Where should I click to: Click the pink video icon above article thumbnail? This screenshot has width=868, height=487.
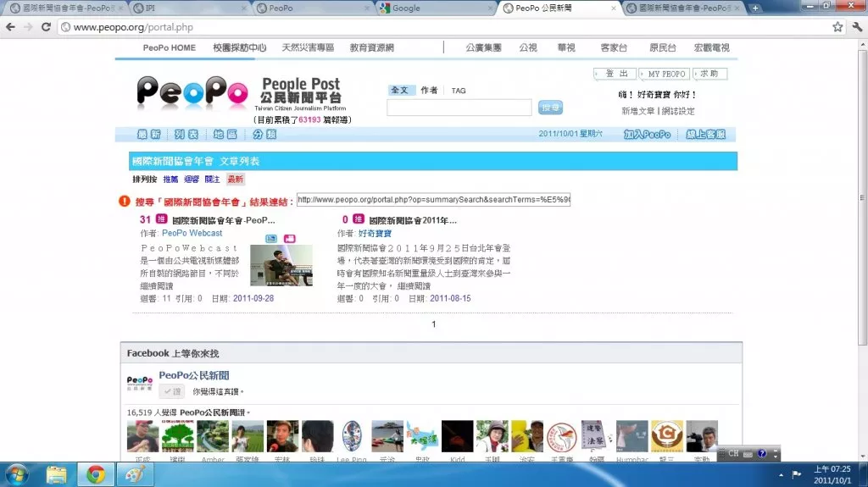coord(290,239)
